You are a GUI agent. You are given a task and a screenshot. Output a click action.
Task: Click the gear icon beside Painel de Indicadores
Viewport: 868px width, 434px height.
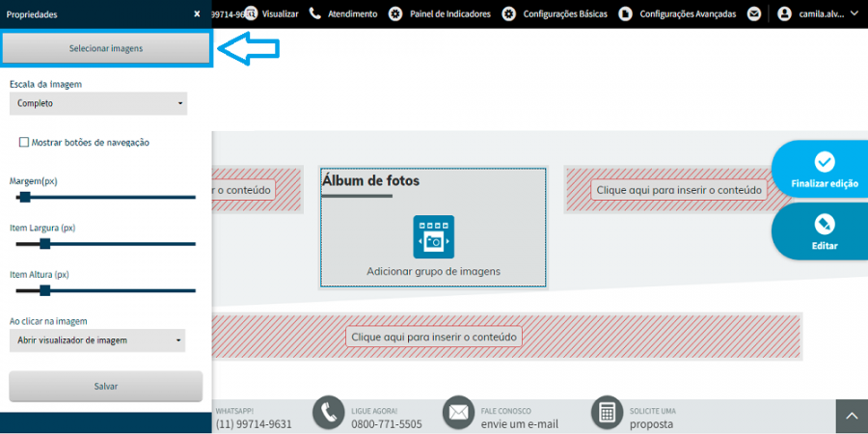[x=395, y=14]
